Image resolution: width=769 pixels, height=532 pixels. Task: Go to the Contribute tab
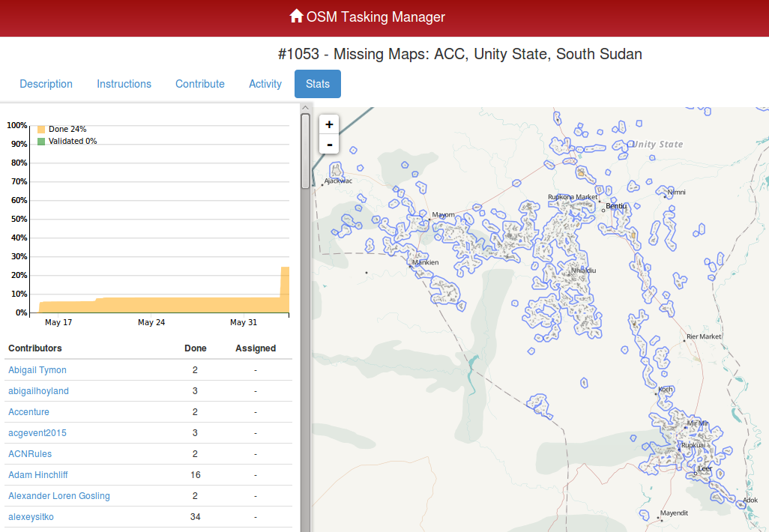[x=200, y=84]
